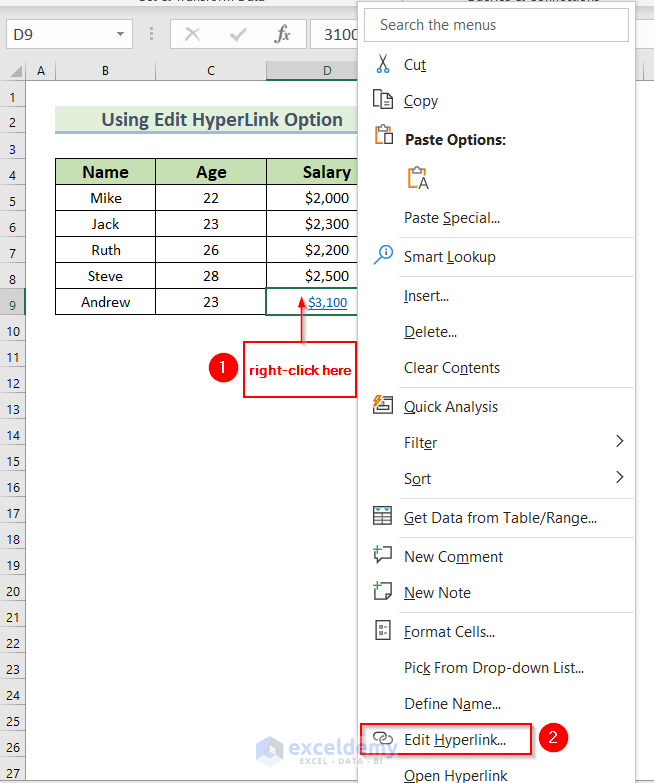Click the Cut scissors icon
Screen dimensions: 654x783
[383, 64]
